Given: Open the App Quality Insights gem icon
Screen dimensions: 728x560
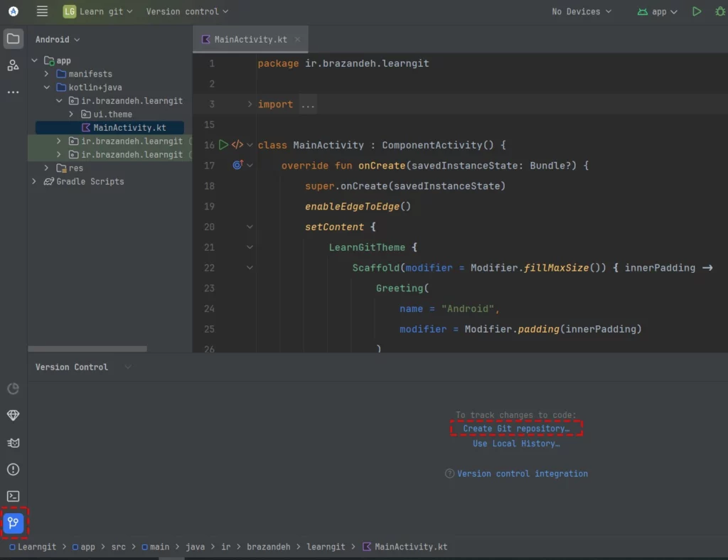Looking at the screenshot, I should click(x=13, y=415).
